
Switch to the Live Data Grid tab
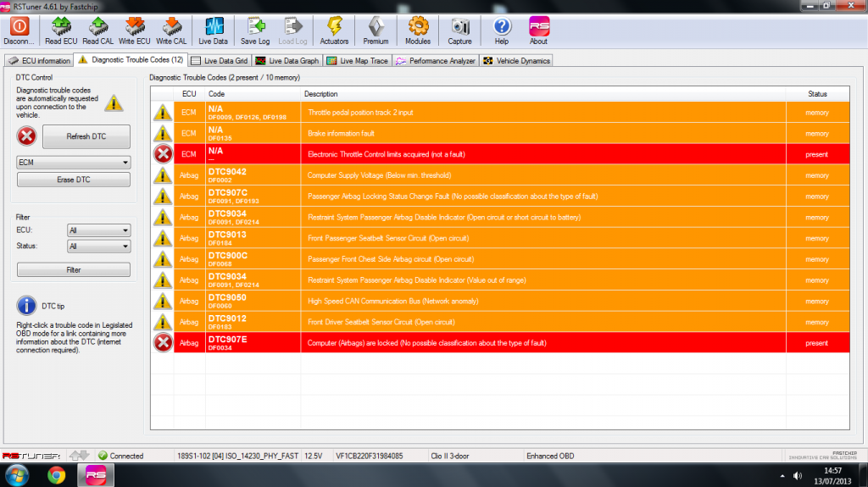pyautogui.click(x=220, y=61)
